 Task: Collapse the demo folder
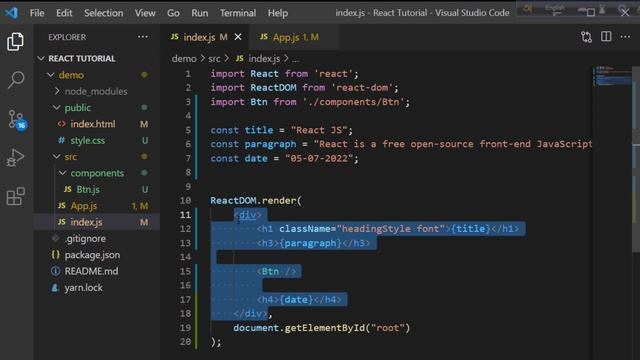coord(51,75)
